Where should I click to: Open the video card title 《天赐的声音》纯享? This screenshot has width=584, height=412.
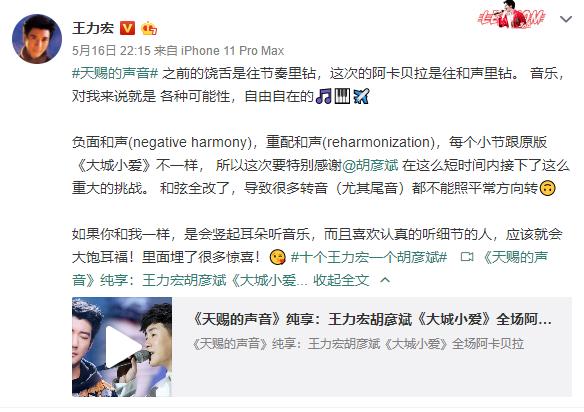coord(372,319)
